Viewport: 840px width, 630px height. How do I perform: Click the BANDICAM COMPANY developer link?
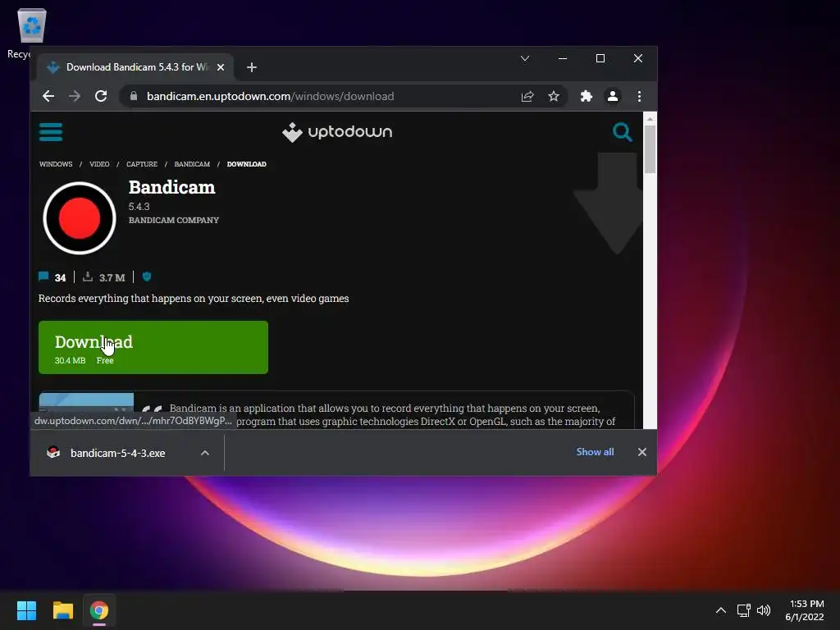coord(174,220)
